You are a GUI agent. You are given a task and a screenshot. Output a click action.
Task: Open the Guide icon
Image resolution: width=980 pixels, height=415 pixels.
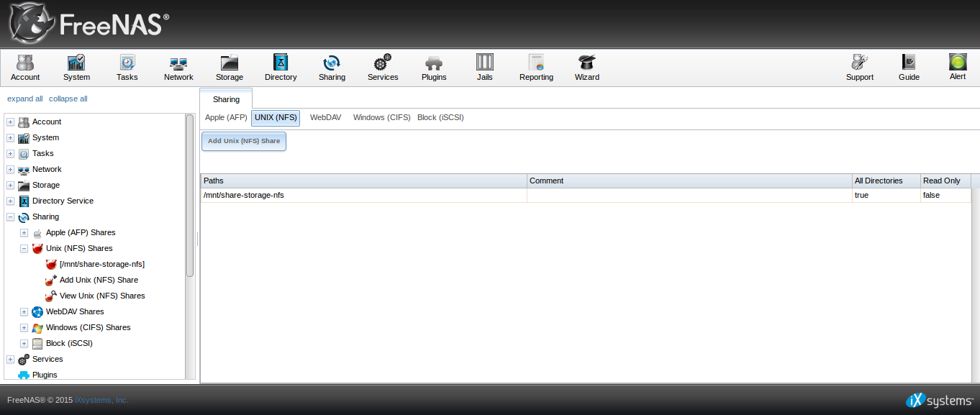pos(908,67)
